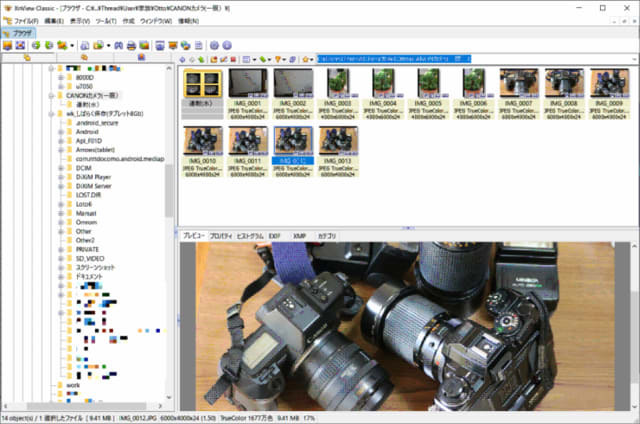Viewport: 640px width, 424px height.
Task: Click the search binoculars icon
Action: (117, 45)
